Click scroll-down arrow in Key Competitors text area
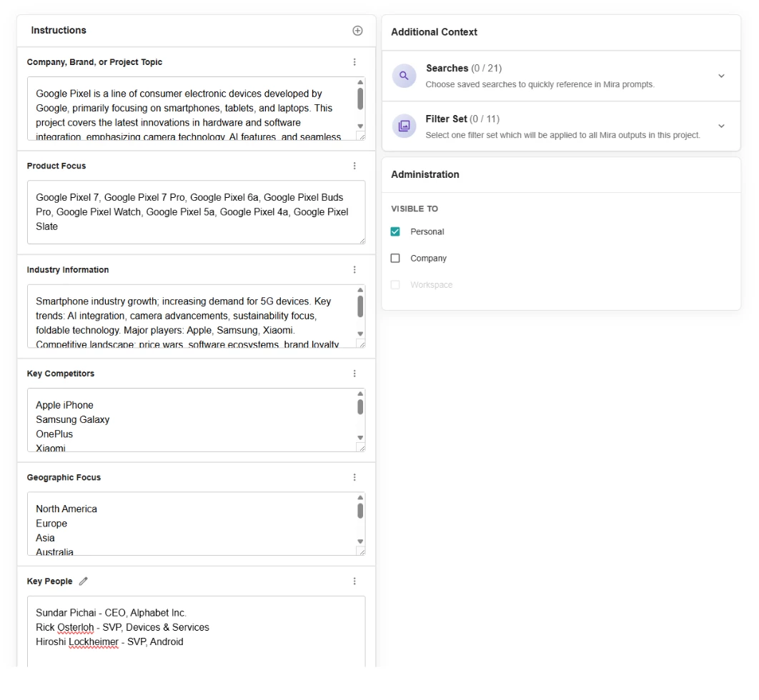 360,438
